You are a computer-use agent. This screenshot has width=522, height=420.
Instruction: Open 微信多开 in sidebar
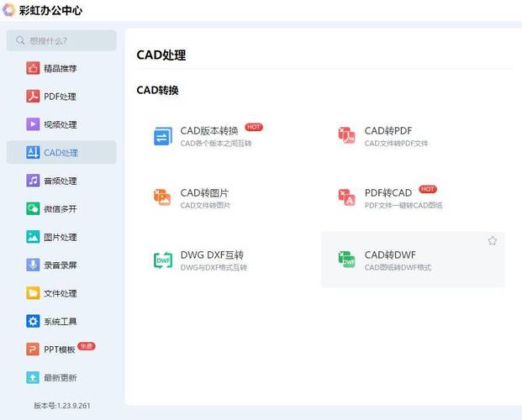60,208
